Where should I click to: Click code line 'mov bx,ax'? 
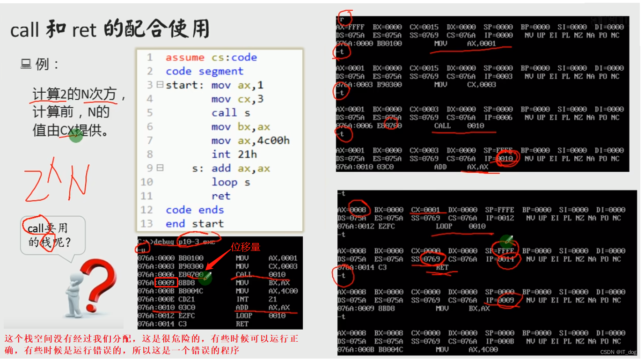241,126
